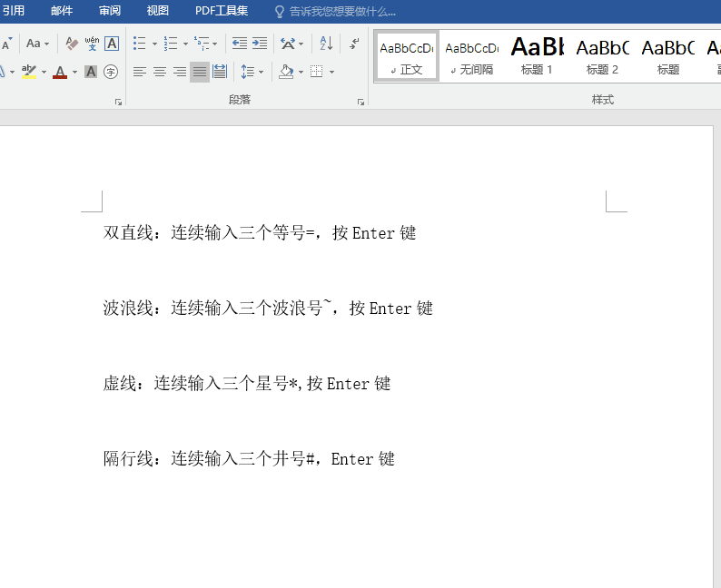Click the shading paint bucket icon

[x=286, y=72]
